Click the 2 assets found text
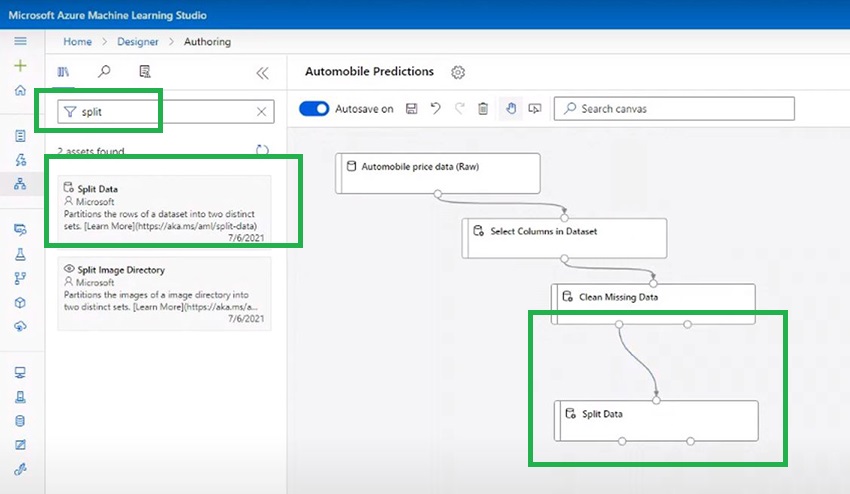850x494 pixels. tap(91, 151)
